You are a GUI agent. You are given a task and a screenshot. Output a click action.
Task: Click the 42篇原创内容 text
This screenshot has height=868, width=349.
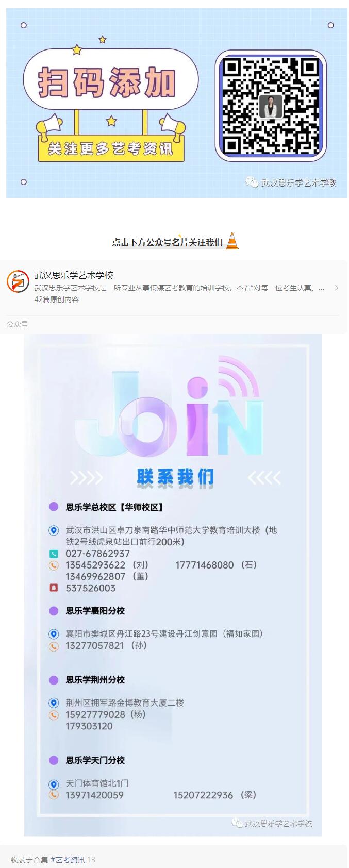click(x=56, y=299)
